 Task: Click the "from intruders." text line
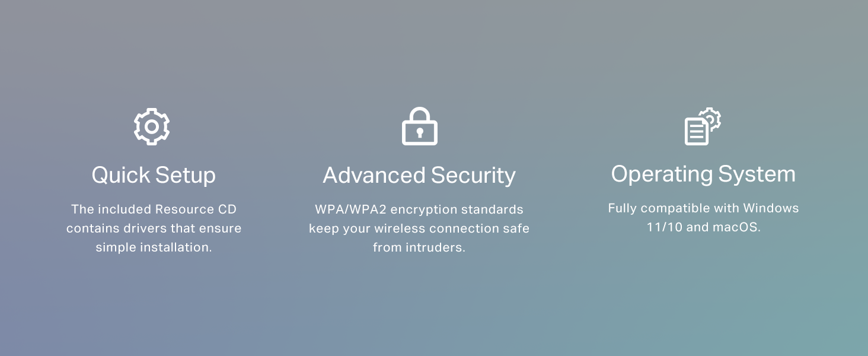coord(419,247)
